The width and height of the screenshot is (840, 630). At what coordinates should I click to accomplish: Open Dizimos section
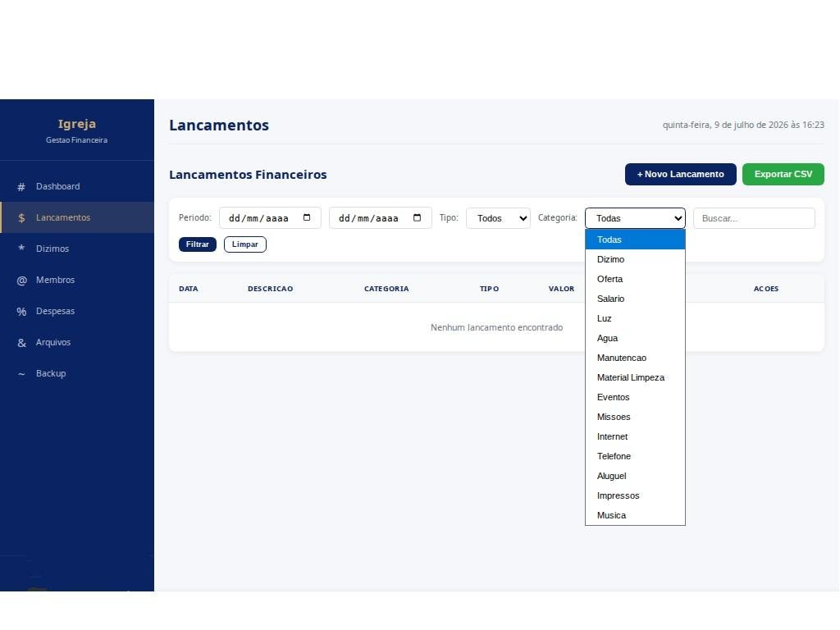click(x=77, y=249)
